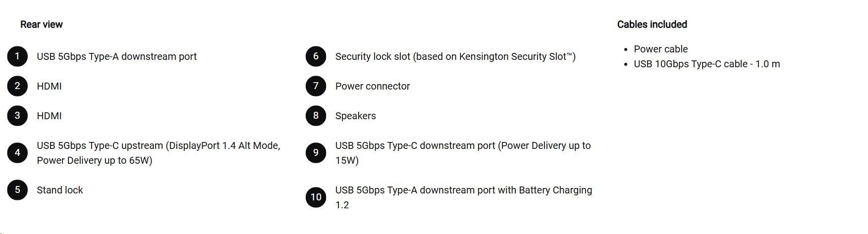Select "USB 10Gbps Type-C cable - 1.0 m" item
868x234 pixels.
pos(706,64)
